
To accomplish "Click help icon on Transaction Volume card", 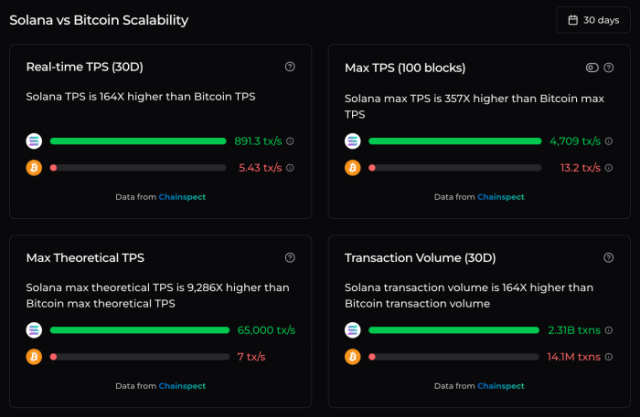I will point(609,257).
